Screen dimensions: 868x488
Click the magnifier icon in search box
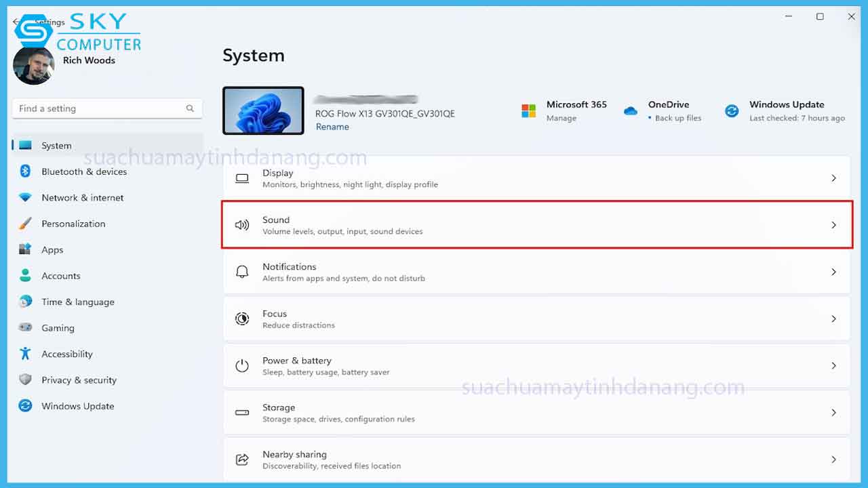(x=190, y=108)
